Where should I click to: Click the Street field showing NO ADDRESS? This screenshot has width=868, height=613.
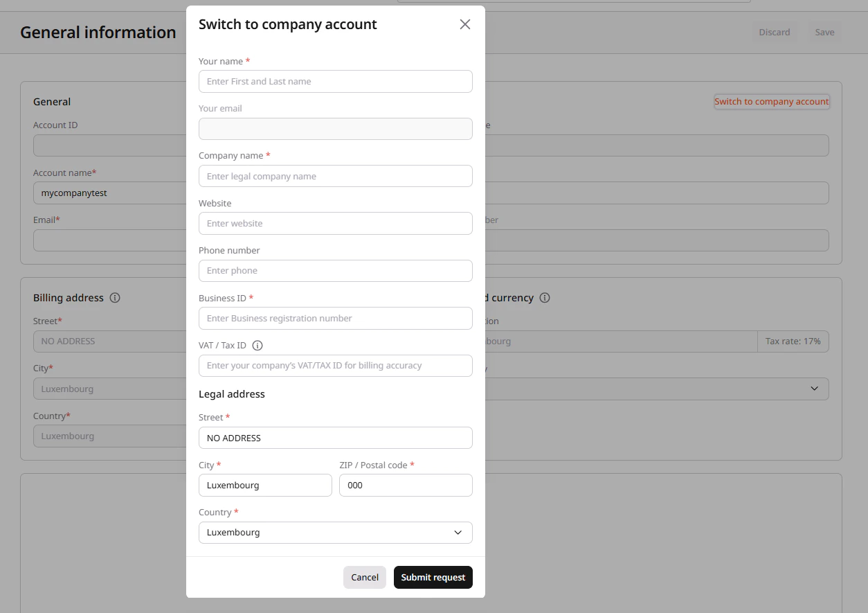[335, 438]
